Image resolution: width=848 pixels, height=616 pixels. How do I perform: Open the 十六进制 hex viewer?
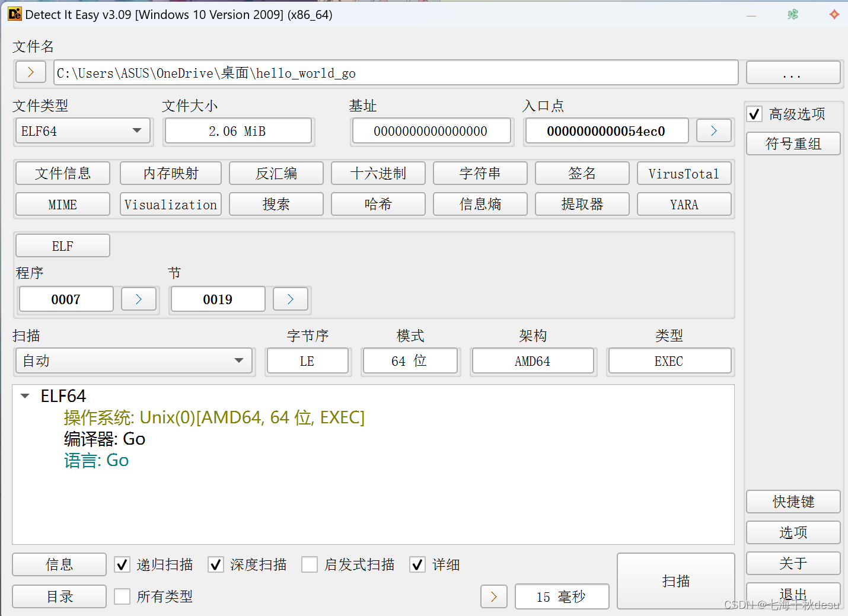tap(378, 173)
